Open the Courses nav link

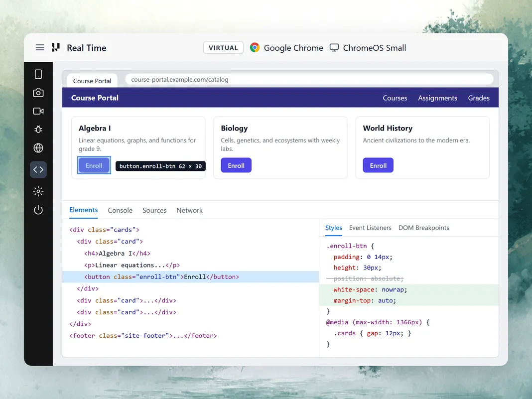point(395,98)
